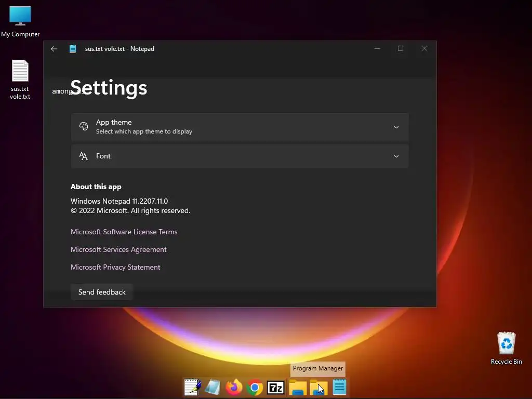Minimize the Notepad window
This screenshot has width=532, height=399.
377,48
